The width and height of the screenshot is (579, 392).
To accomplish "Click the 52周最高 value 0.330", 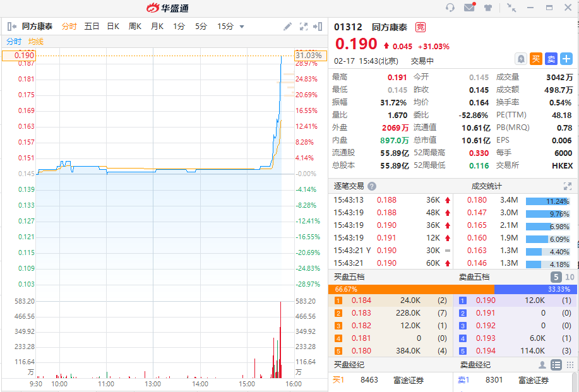I will 479,153.
